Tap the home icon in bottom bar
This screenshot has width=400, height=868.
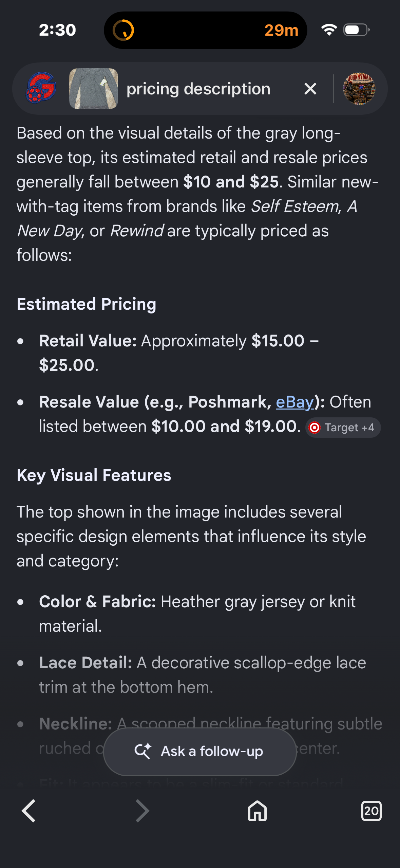tap(257, 811)
